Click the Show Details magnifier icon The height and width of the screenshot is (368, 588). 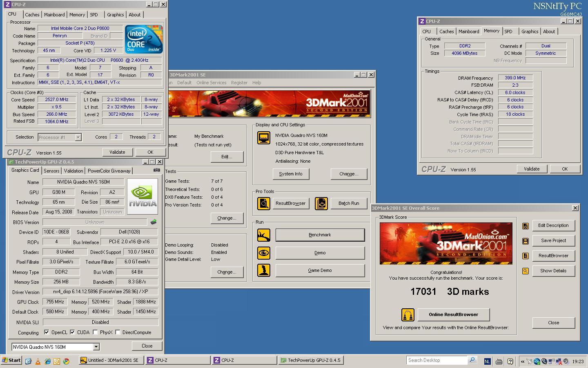click(x=526, y=271)
